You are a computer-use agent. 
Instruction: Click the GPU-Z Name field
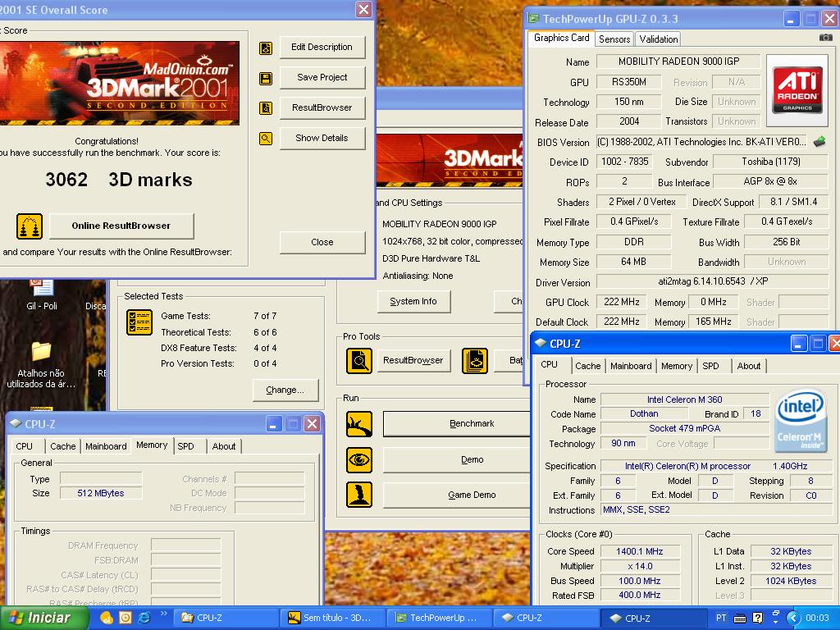point(678,62)
